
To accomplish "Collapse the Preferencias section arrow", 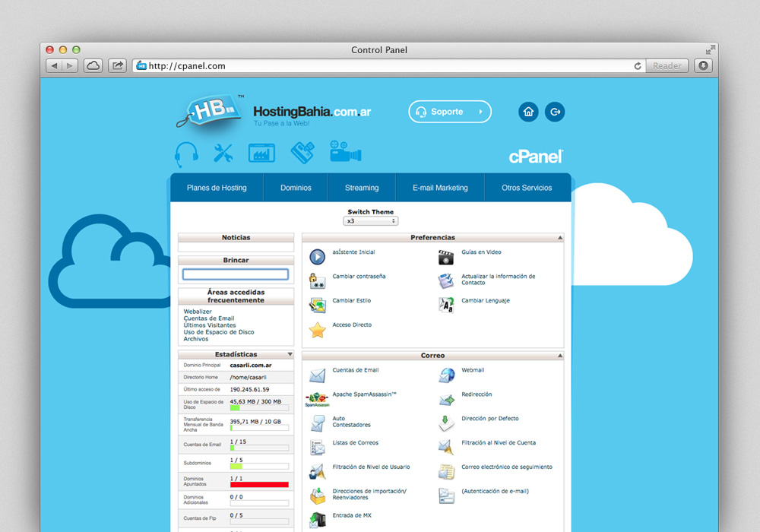I will (x=560, y=238).
